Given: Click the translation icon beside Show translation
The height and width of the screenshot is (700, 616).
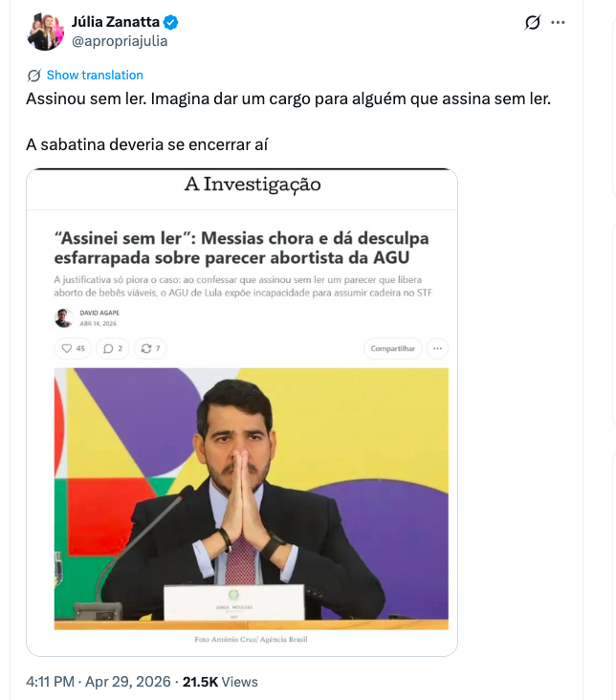Looking at the screenshot, I should 33,76.
